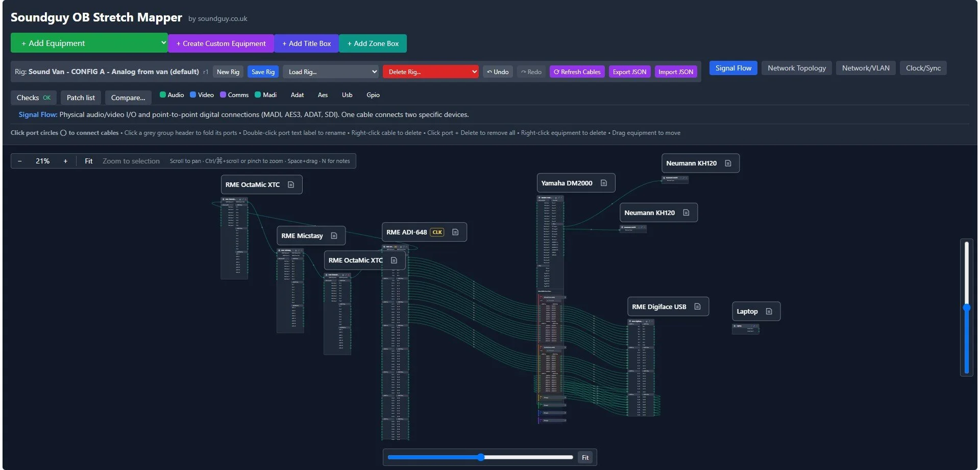The height and width of the screenshot is (470, 980).
Task: Switch to the Network Topology tab
Action: [x=797, y=68]
